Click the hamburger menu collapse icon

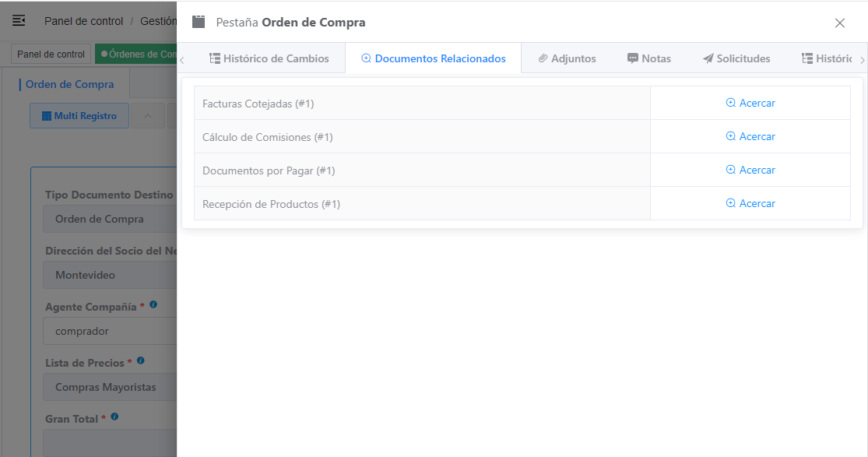coord(19,21)
